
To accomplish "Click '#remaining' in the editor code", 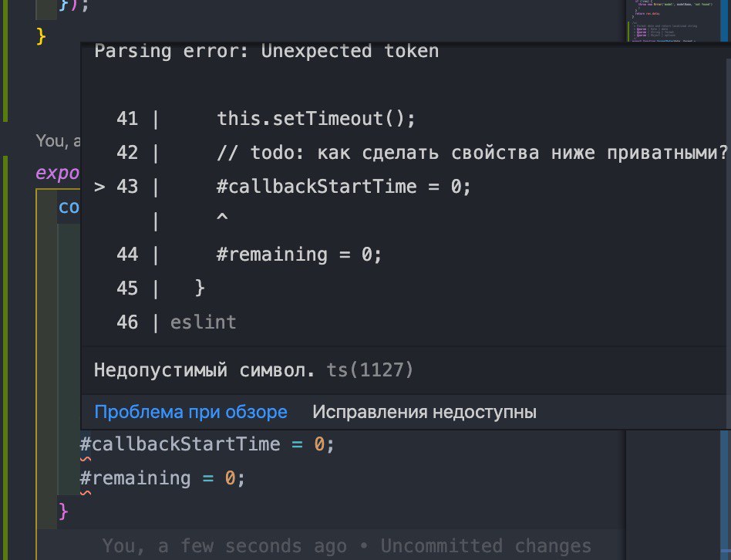I will tap(135, 478).
